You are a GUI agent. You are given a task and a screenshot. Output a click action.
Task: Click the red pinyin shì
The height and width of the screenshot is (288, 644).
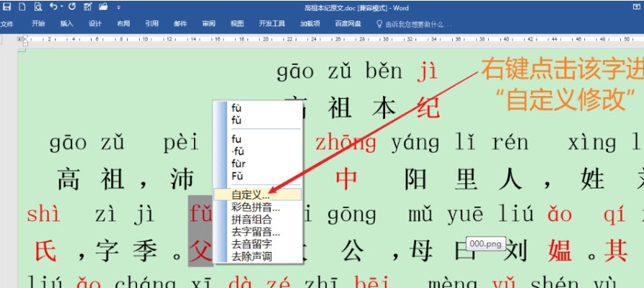(x=43, y=214)
